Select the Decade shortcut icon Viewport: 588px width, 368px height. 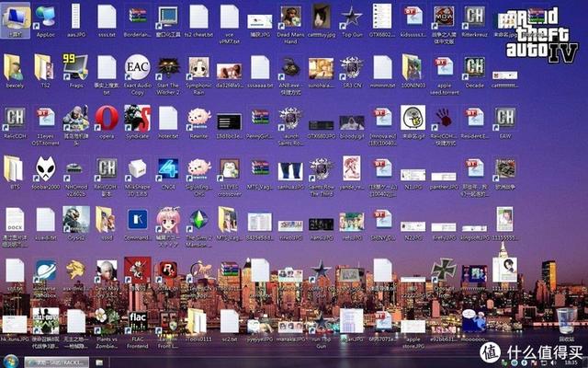tap(474, 67)
